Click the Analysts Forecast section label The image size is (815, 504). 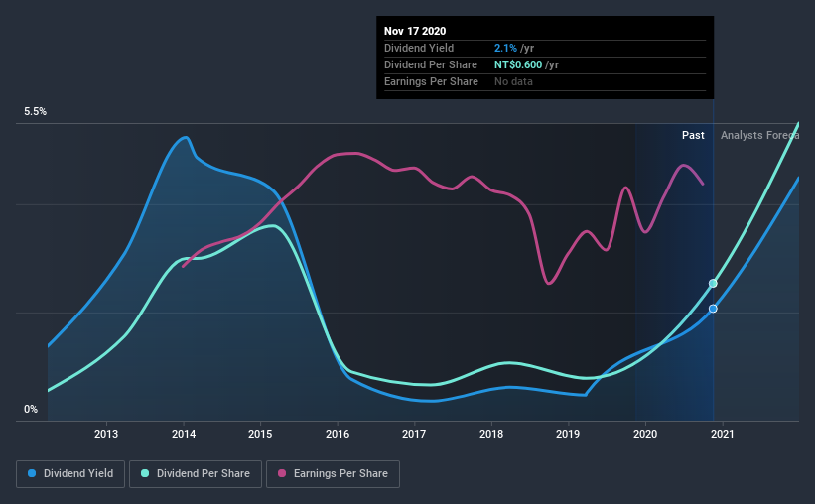pyautogui.click(x=759, y=135)
